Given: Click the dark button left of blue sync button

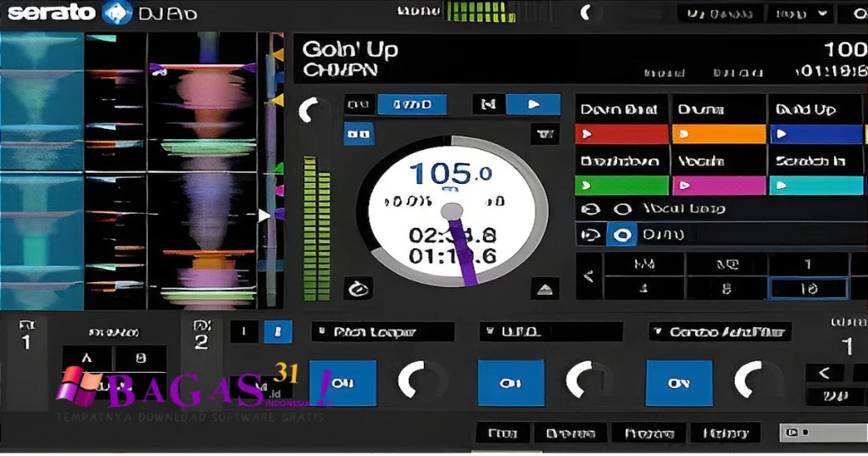Looking at the screenshot, I should (359, 104).
